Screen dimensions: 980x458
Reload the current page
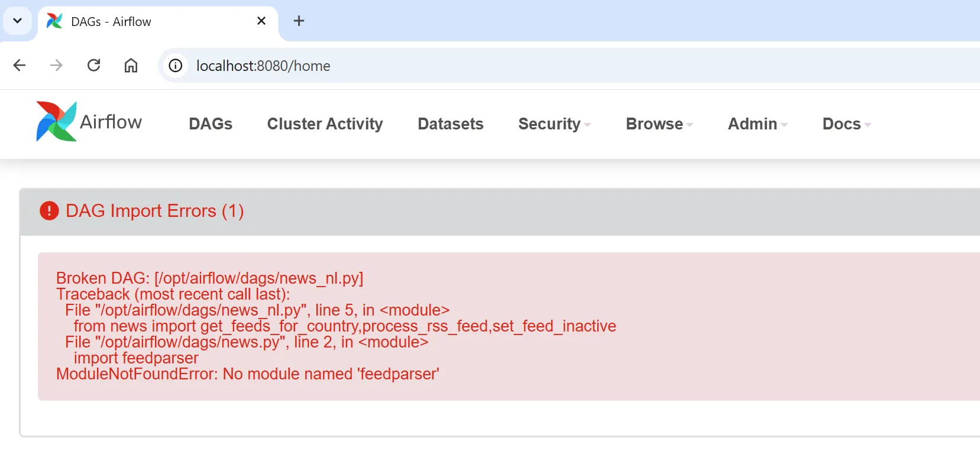93,65
